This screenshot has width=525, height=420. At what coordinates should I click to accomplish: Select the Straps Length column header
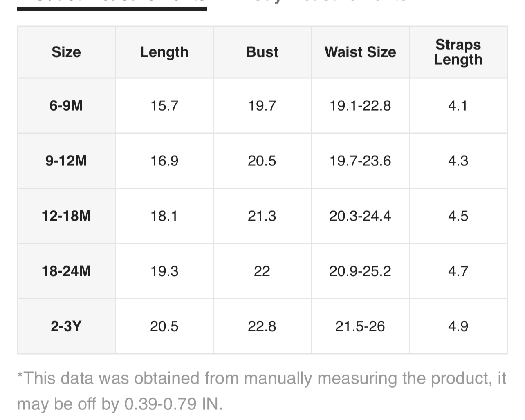click(x=458, y=52)
